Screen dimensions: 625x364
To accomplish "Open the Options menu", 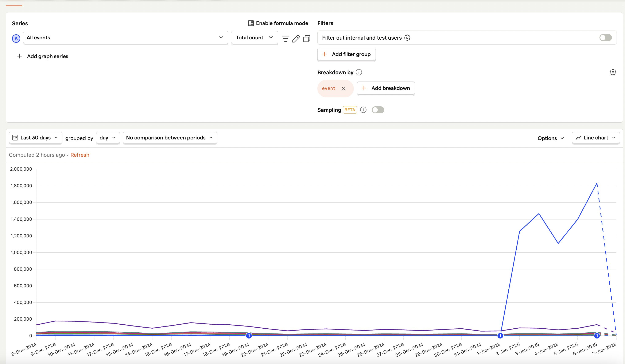I will 551,138.
